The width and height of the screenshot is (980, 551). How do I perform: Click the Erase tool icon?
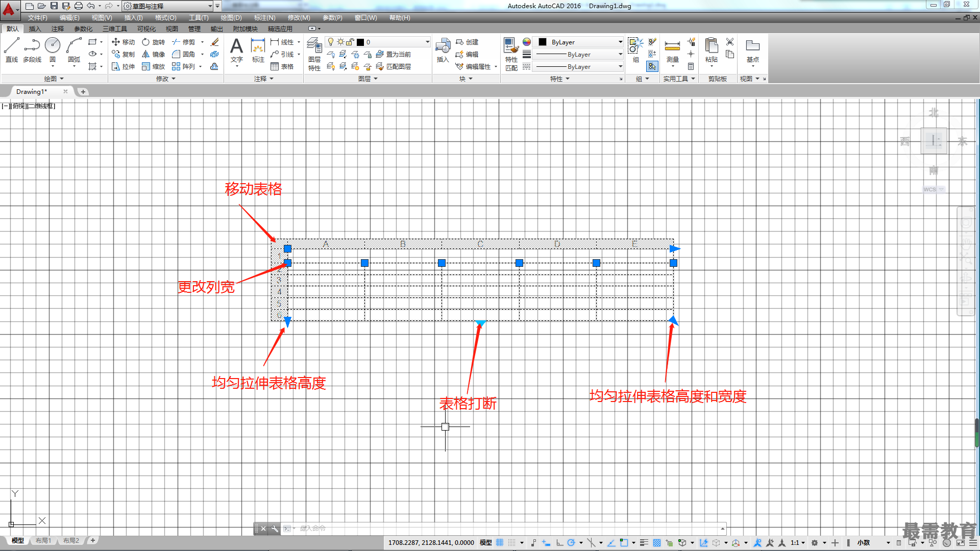215,42
